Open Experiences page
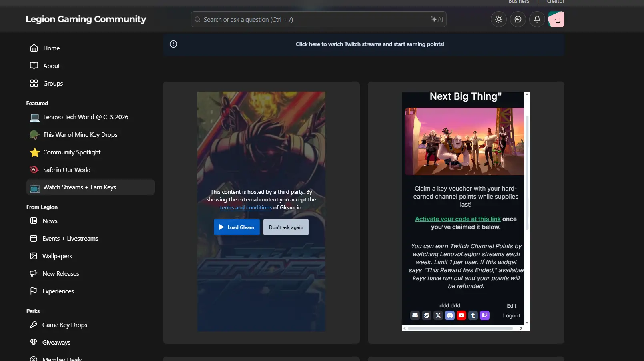644x361 pixels. (90, 291)
